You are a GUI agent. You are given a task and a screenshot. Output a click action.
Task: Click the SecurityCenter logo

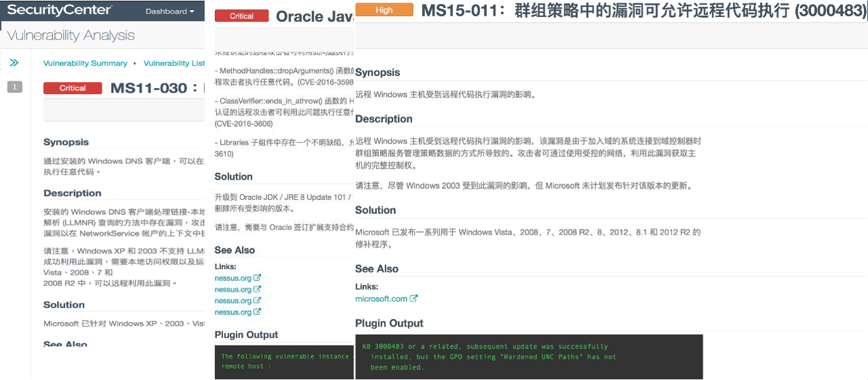(x=60, y=11)
